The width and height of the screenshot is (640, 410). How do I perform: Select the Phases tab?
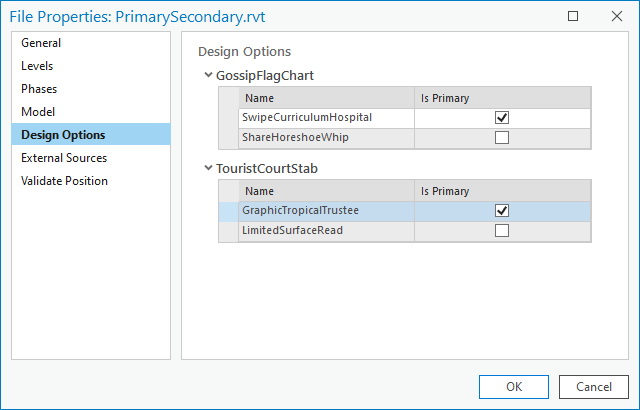(x=39, y=89)
